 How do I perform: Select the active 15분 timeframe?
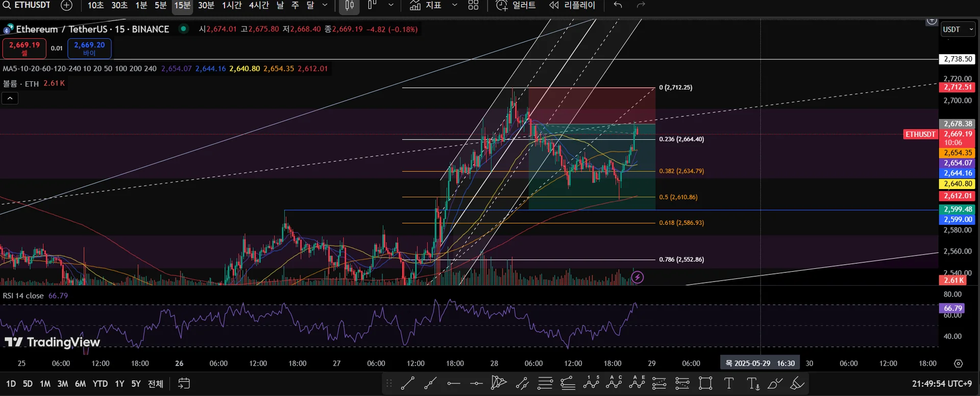click(x=182, y=5)
